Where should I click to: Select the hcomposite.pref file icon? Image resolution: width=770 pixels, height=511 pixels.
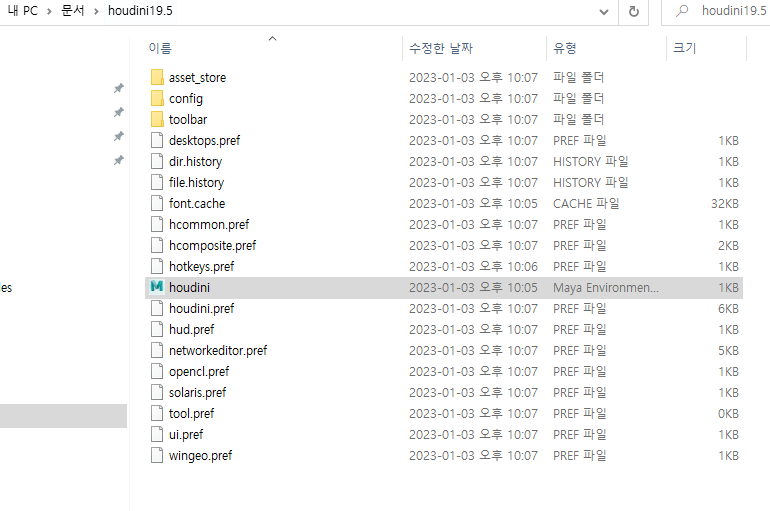tap(157, 245)
